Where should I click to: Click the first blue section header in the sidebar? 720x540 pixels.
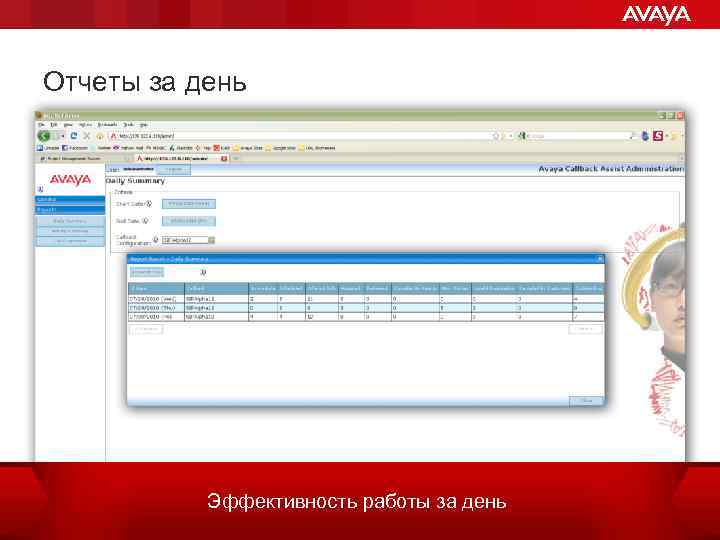[70, 199]
